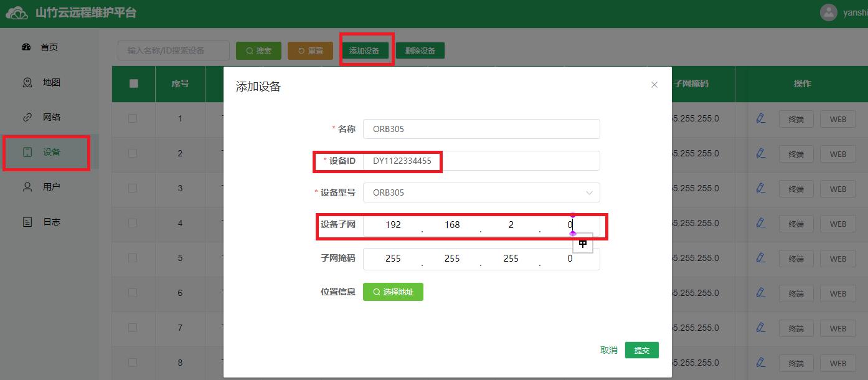Click the cloud logo icon at top left

16,12
